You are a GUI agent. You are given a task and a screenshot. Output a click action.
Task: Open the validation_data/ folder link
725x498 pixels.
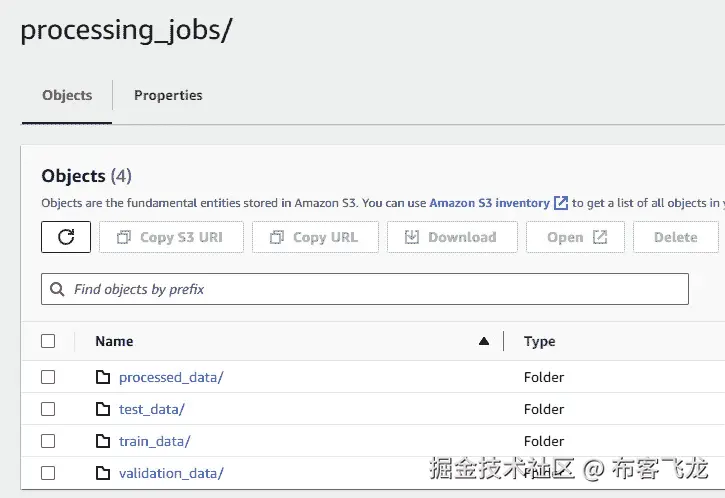coord(171,473)
